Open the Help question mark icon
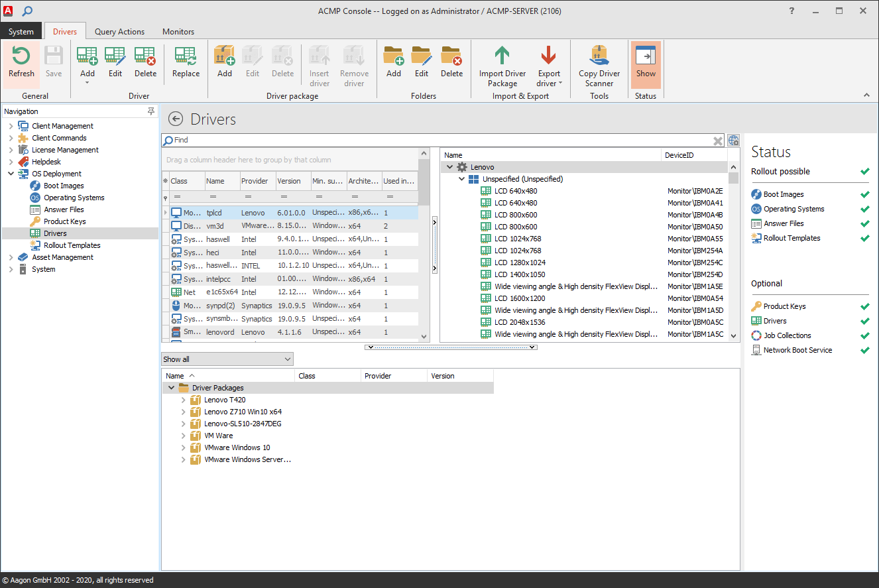This screenshot has height=588, width=879. [792, 11]
